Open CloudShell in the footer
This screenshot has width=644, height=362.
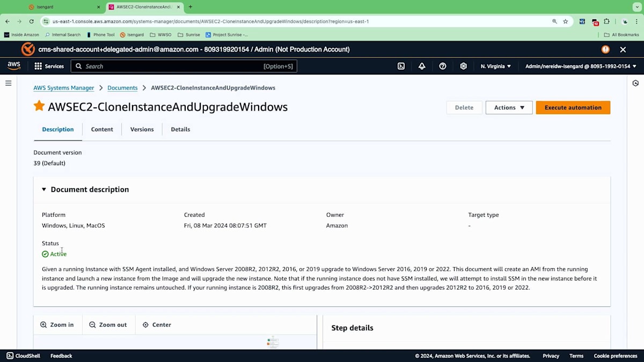24,356
